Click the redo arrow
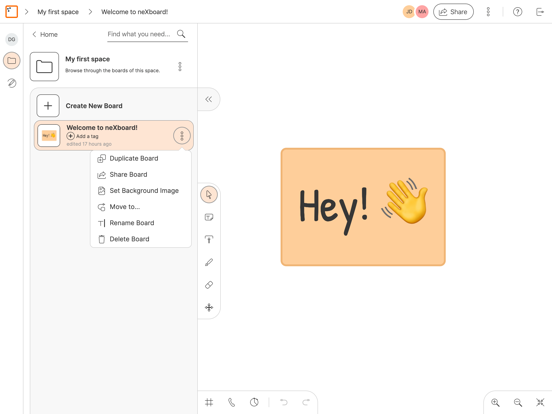 [x=306, y=402]
